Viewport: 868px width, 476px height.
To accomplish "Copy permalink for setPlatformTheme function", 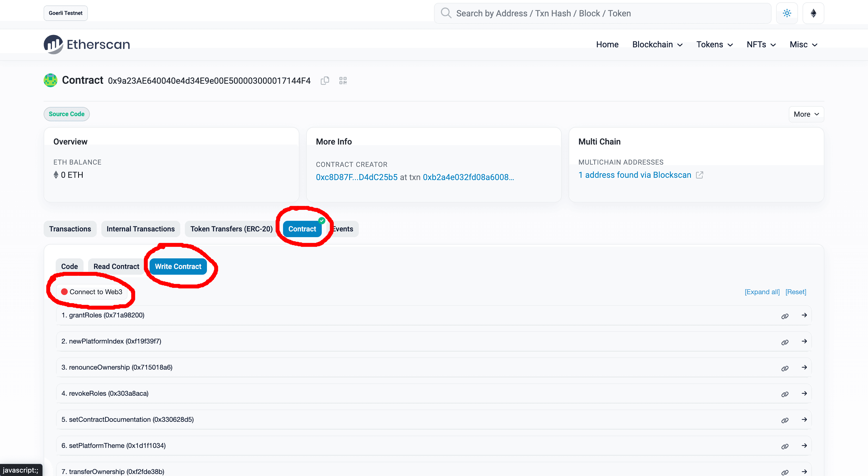I will [785, 446].
